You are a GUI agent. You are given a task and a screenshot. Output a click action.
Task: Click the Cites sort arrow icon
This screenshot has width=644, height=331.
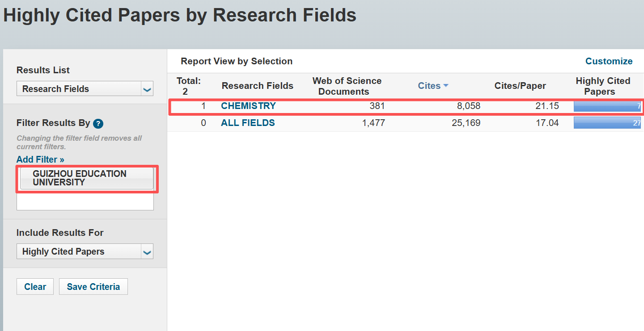coord(446,86)
